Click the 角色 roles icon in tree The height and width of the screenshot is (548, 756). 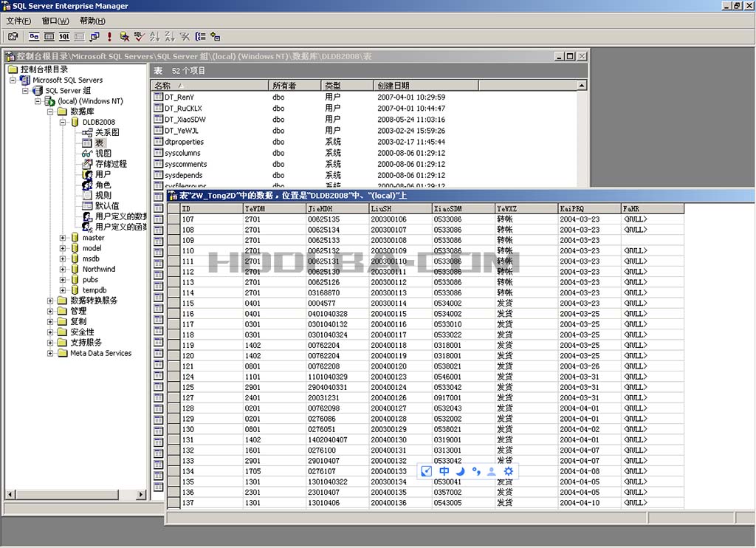87,185
